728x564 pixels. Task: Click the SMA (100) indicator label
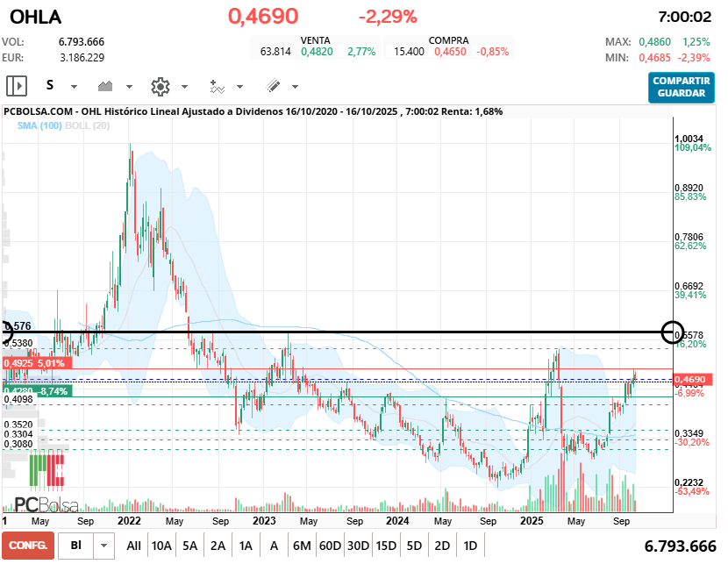click(x=39, y=125)
